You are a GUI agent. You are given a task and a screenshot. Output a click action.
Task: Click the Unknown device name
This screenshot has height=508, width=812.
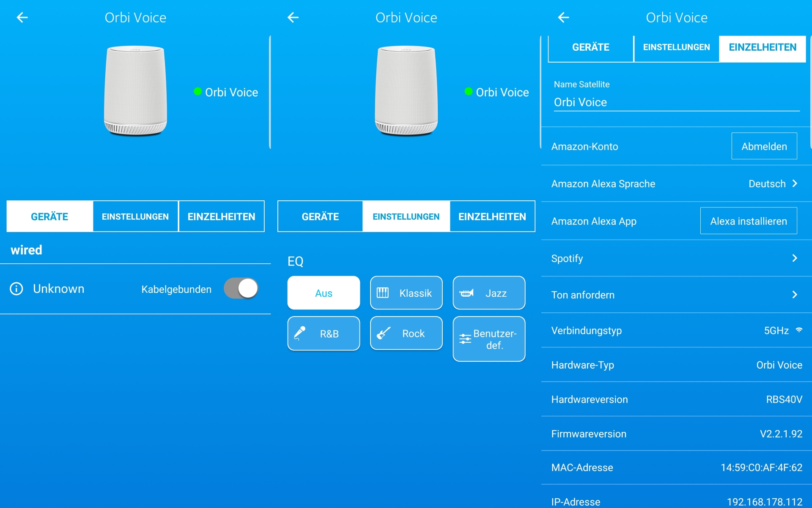tap(59, 289)
